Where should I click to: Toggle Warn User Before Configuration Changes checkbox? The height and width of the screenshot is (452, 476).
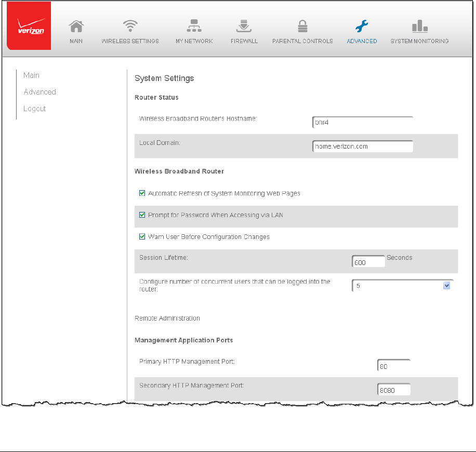coord(142,236)
